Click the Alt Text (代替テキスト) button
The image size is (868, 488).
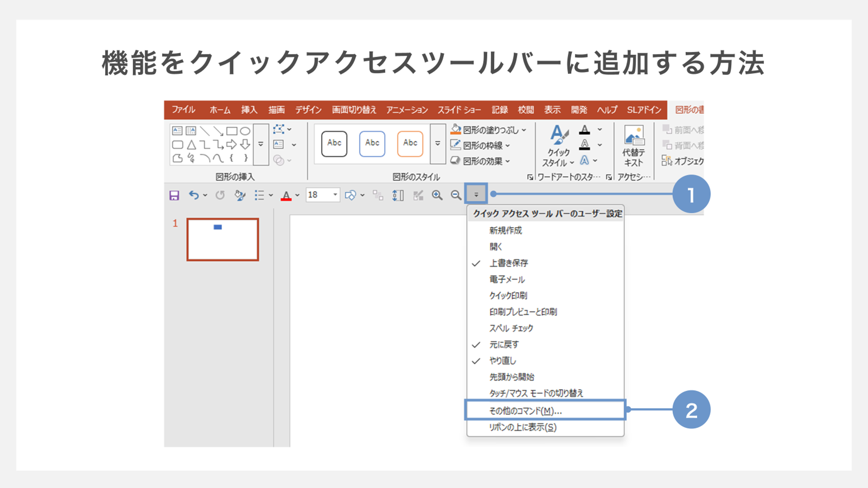point(633,147)
